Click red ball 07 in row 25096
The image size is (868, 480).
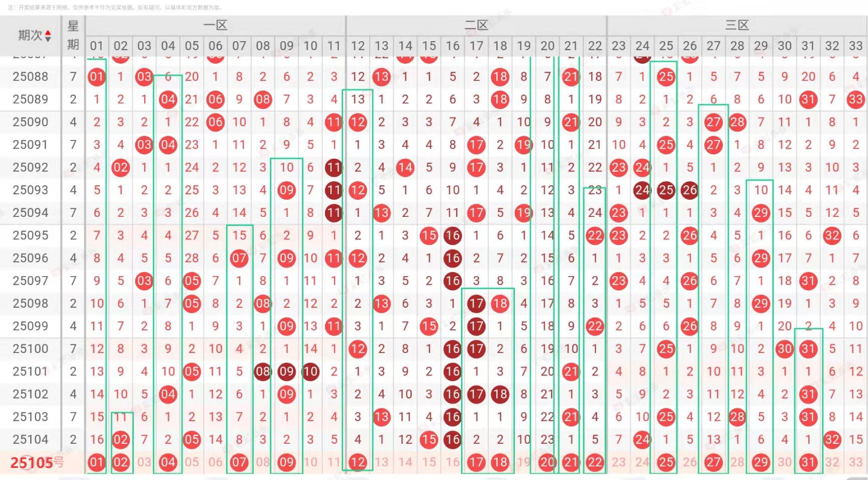pos(239,258)
